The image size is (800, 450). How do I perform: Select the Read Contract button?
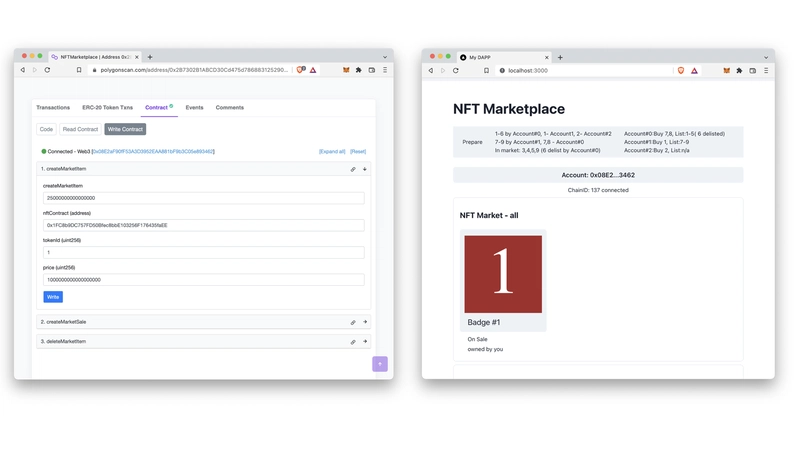(x=80, y=129)
